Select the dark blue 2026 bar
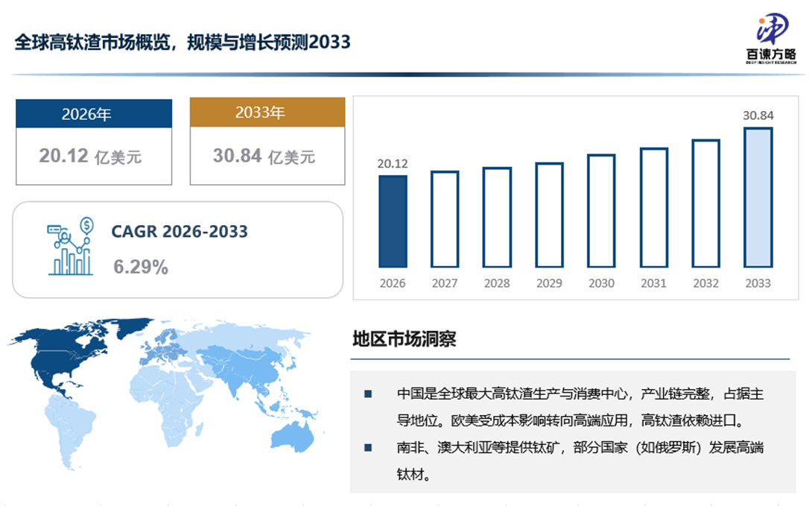 393,221
